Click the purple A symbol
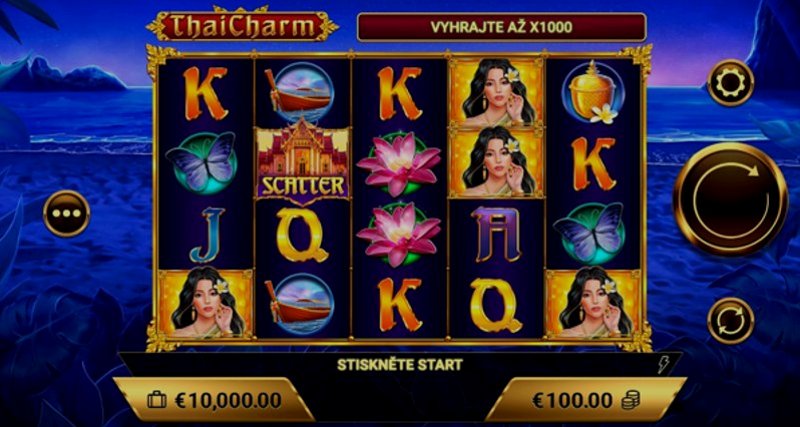Screen dimensions: 800x427 [496, 234]
